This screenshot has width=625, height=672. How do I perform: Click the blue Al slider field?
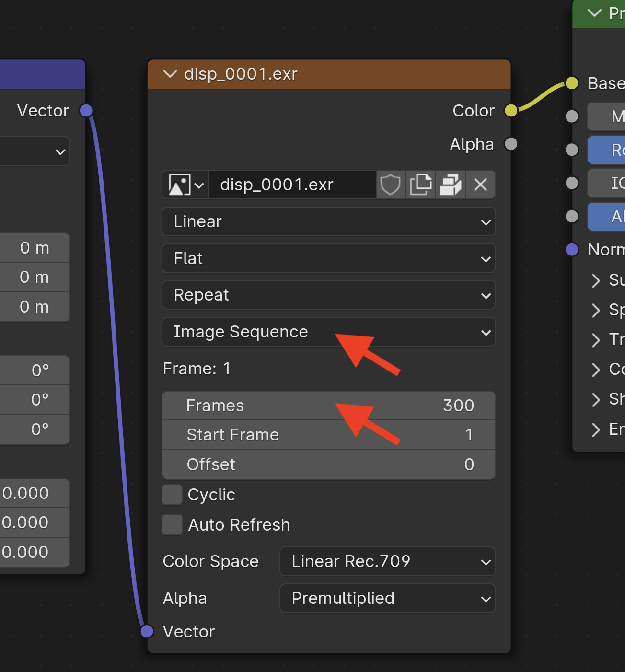[x=606, y=216]
